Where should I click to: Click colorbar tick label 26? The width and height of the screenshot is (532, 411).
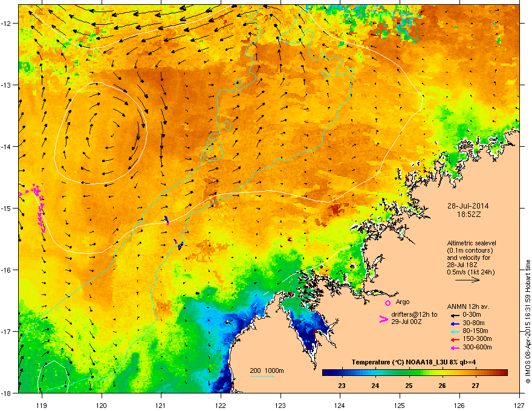(x=442, y=386)
